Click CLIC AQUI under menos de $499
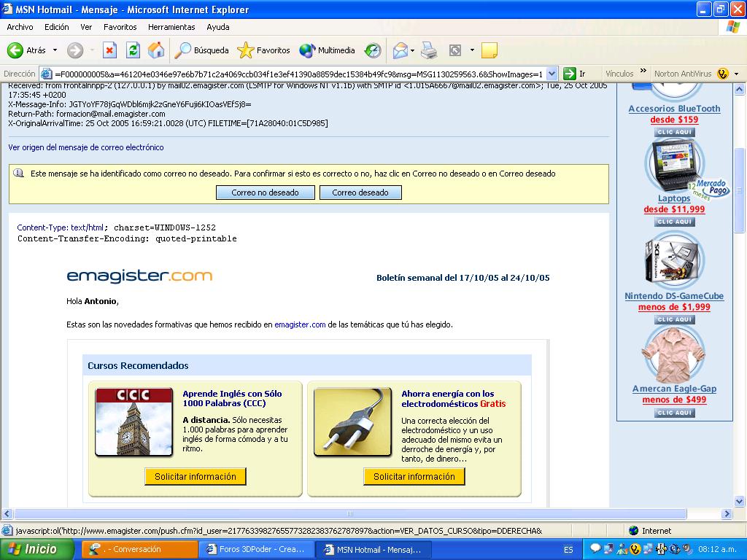The image size is (747, 560). pos(674,413)
